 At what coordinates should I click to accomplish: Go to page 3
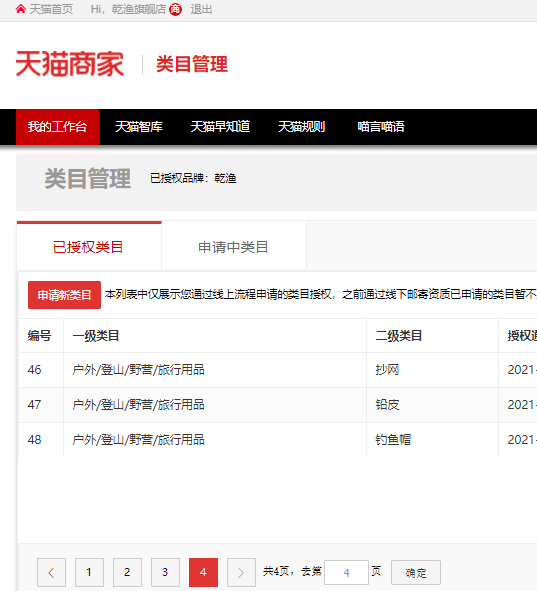[165, 573]
